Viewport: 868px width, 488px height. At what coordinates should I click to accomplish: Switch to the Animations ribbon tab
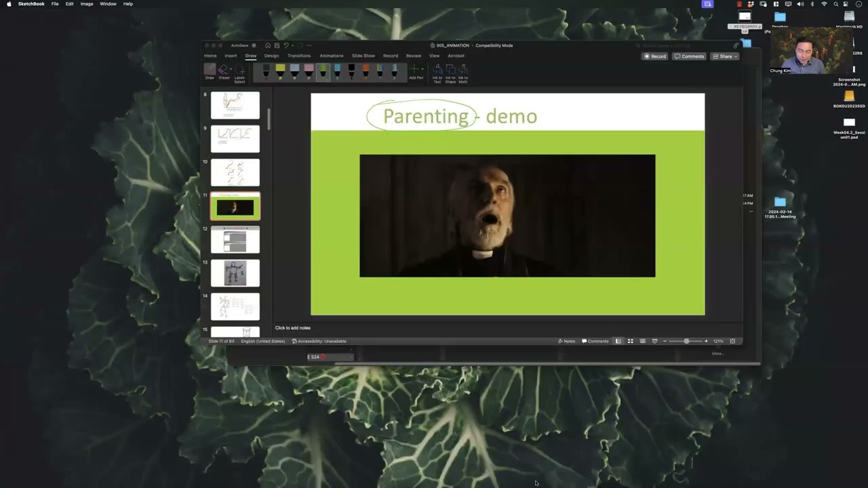point(332,56)
